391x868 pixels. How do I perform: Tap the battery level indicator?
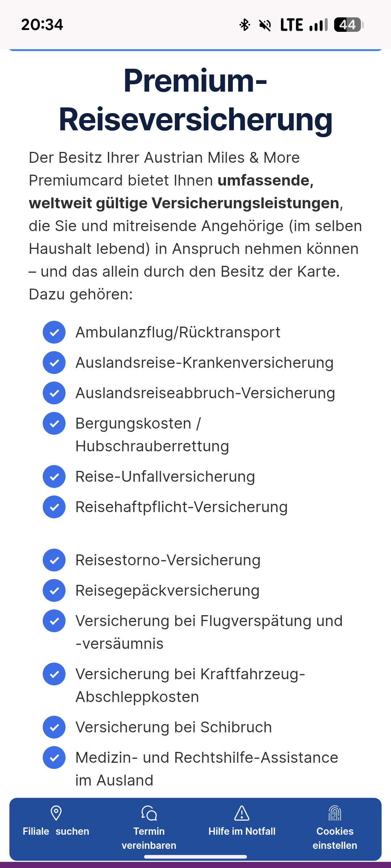click(x=348, y=25)
